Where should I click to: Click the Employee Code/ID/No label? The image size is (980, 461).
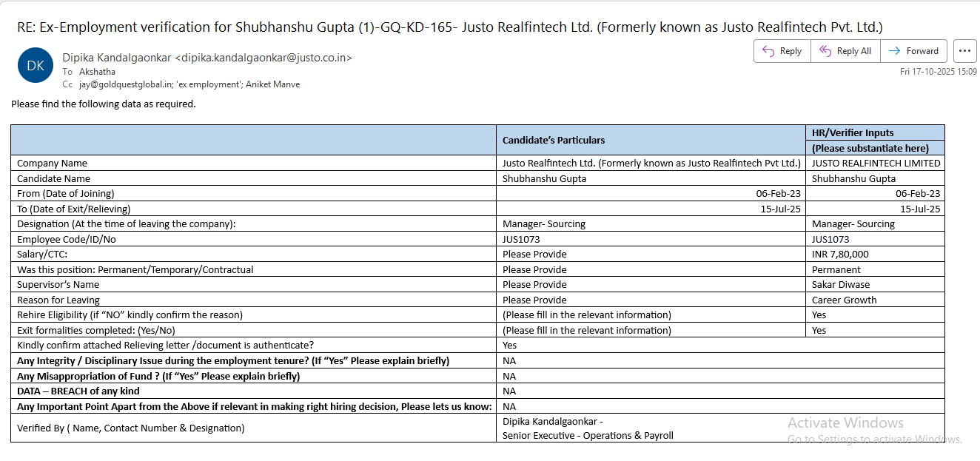tap(67, 239)
